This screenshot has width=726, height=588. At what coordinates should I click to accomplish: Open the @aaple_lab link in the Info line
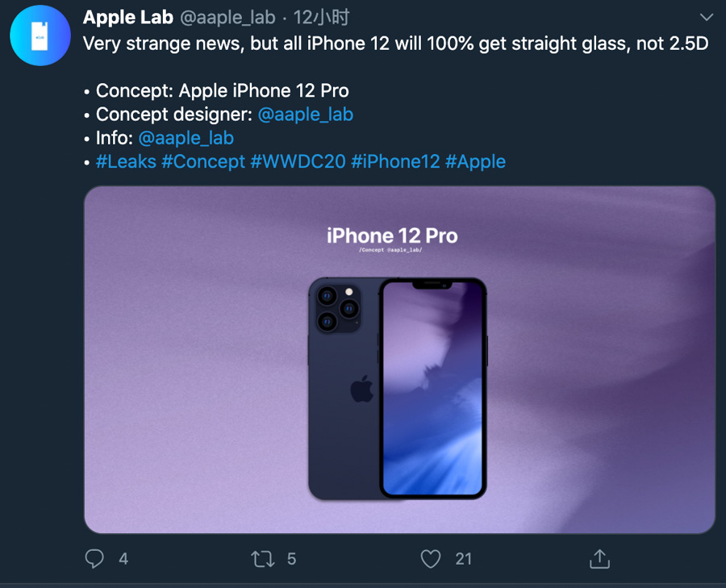186,138
